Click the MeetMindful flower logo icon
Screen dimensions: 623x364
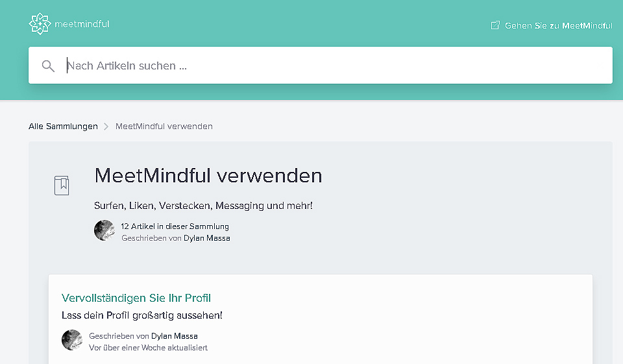[x=40, y=24]
